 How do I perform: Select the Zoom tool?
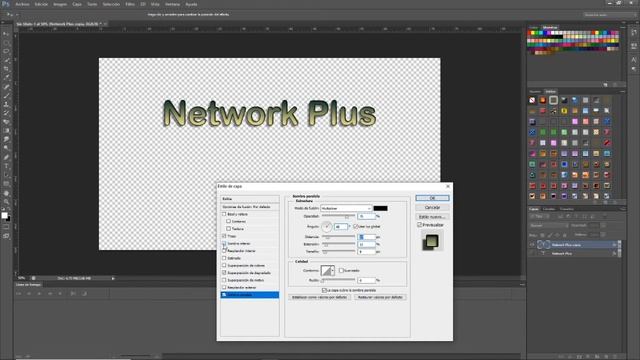[x=6, y=202]
